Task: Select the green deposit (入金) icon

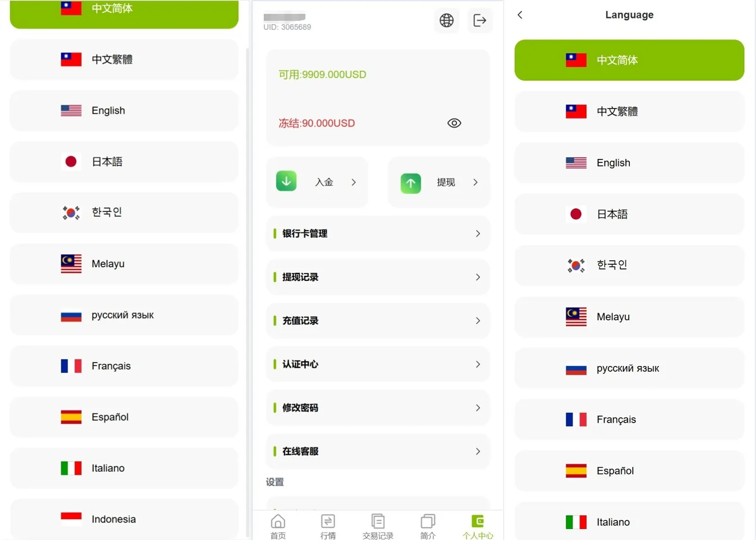Action: point(286,181)
